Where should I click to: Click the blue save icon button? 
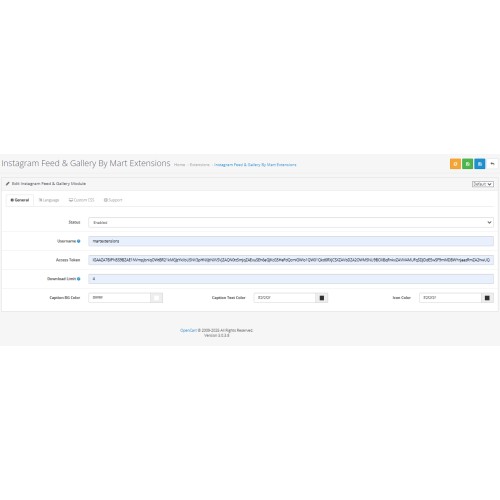pyautogui.click(x=480, y=164)
